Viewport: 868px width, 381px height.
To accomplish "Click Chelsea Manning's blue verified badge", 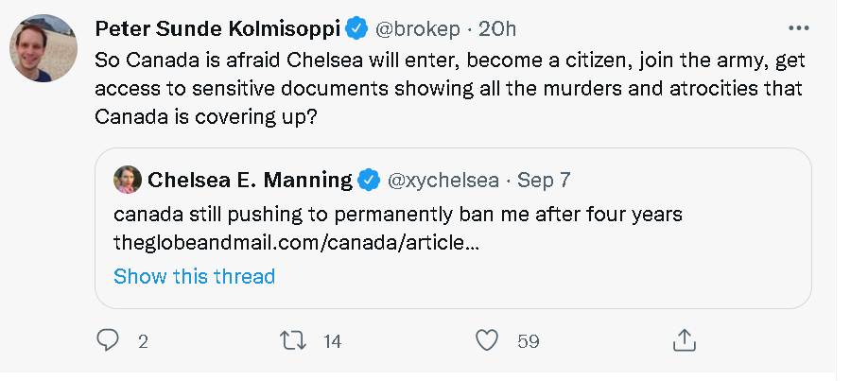I will 370,179.
